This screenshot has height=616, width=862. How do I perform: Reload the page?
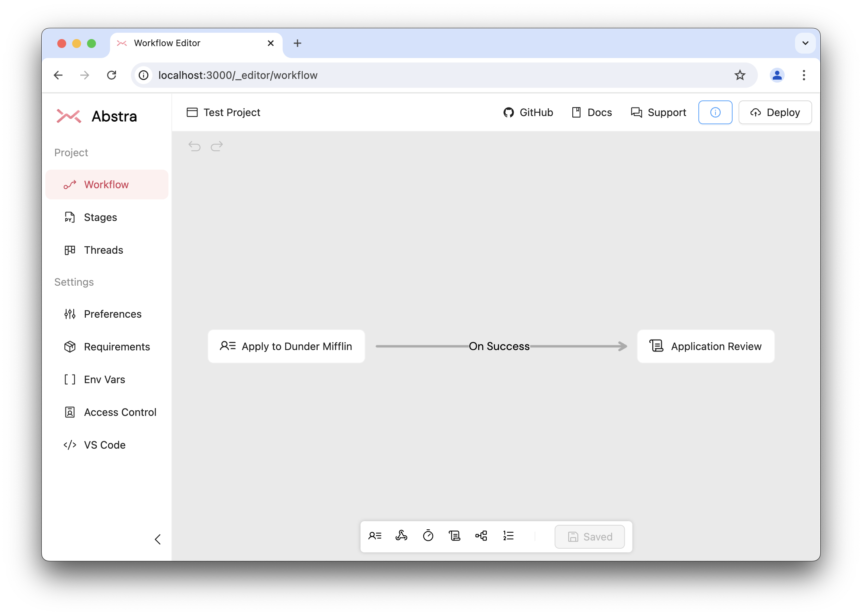112,75
